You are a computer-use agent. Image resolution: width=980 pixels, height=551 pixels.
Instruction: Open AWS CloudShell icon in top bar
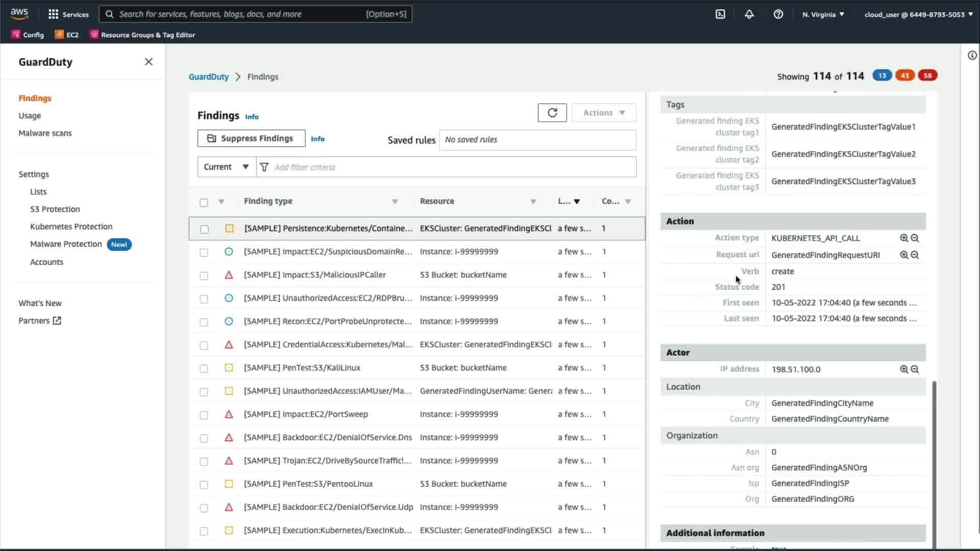[x=720, y=14]
